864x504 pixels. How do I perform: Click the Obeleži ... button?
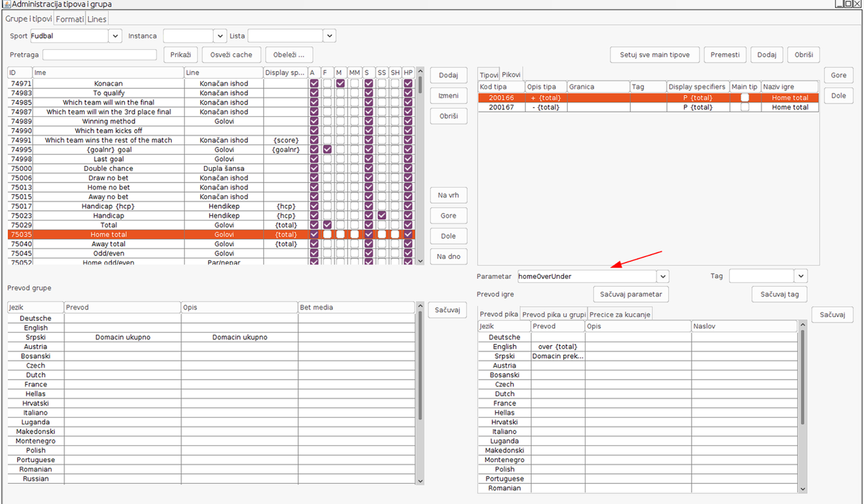pos(289,55)
